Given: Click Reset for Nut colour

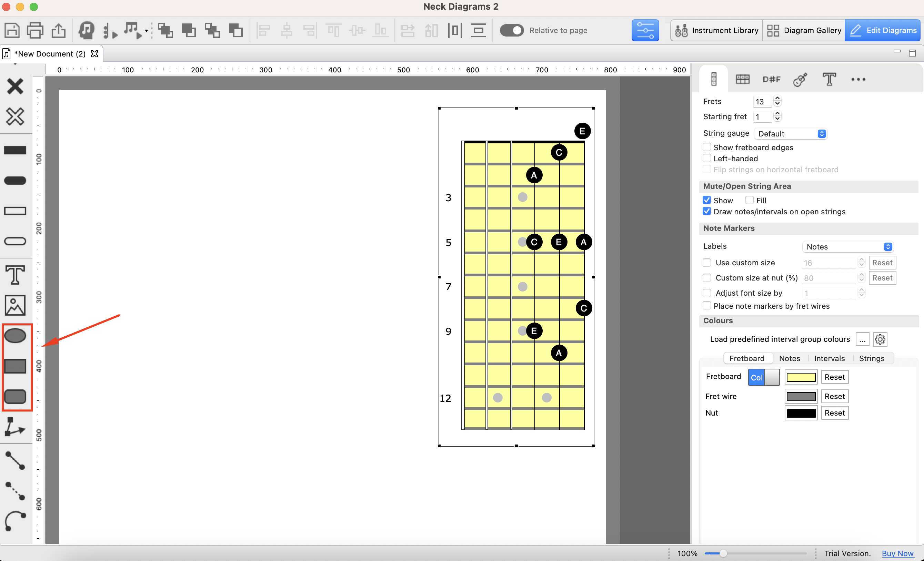Looking at the screenshot, I should [834, 413].
